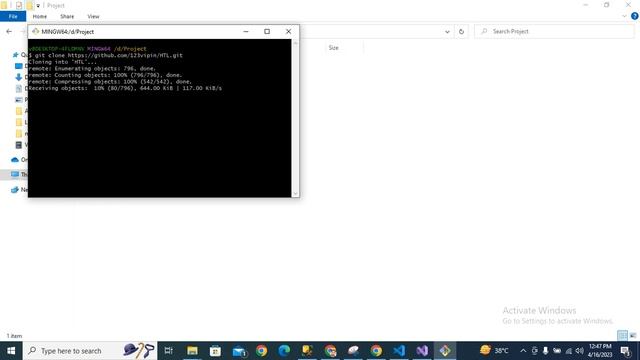Minimize the MINGW64 Git Bash window
Image resolution: width=640 pixels, height=360 pixels.
pyautogui.click(x=246, y=31)
